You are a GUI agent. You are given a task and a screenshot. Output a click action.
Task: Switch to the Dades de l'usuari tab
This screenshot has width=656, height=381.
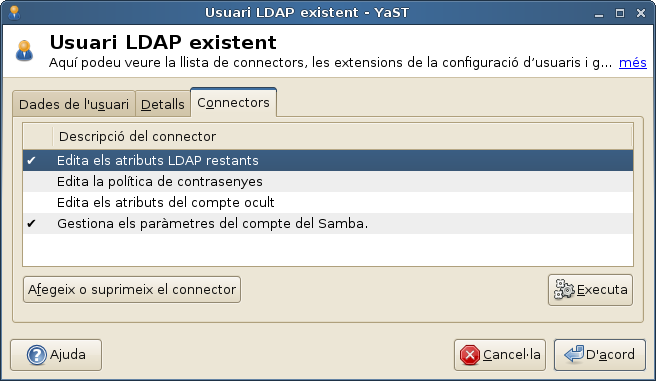coord(74,104)
